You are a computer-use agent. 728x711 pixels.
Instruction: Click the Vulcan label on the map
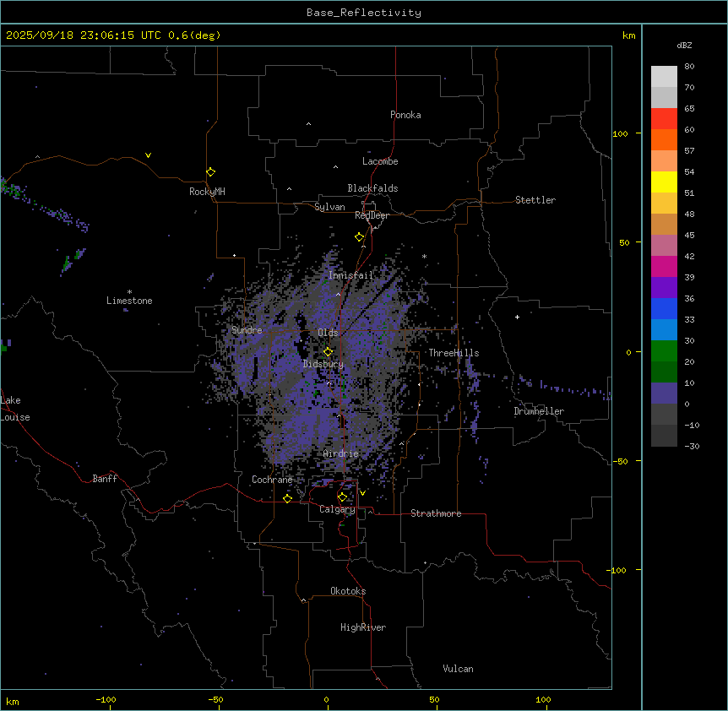point(458,669)
